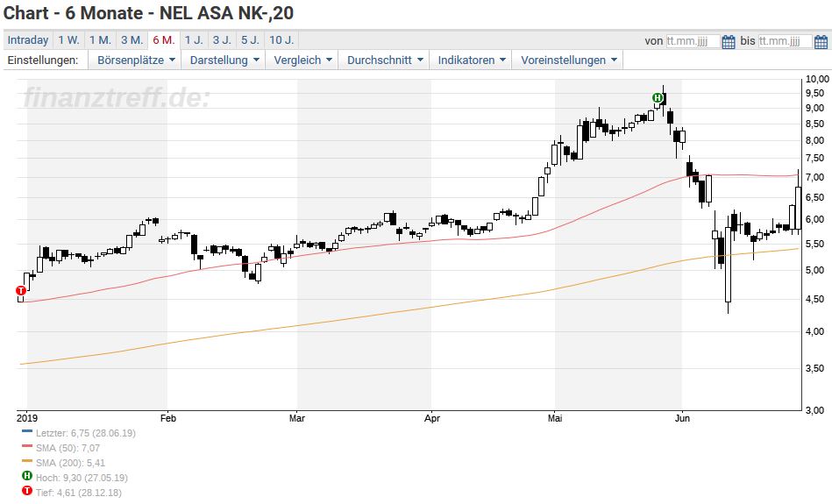Image resolution: width=832 pixels, height=504 pixels.
Task: Click the 'Apr' x-axis label
Action: tap(432, 418)
